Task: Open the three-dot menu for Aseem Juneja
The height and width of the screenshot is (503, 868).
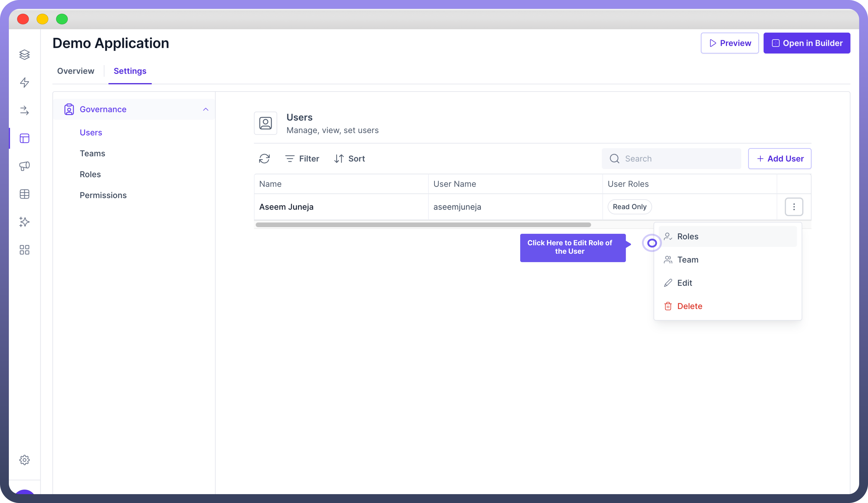Action: (x=794, y=207)
